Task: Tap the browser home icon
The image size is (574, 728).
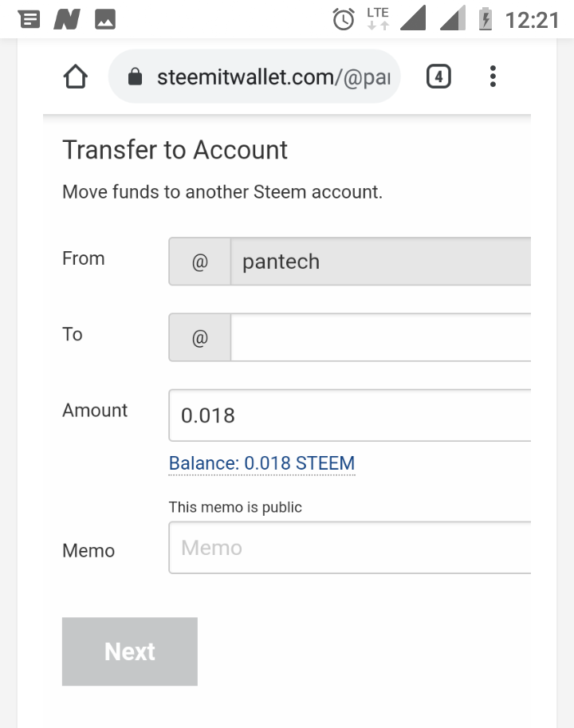Action: point(75,77)
